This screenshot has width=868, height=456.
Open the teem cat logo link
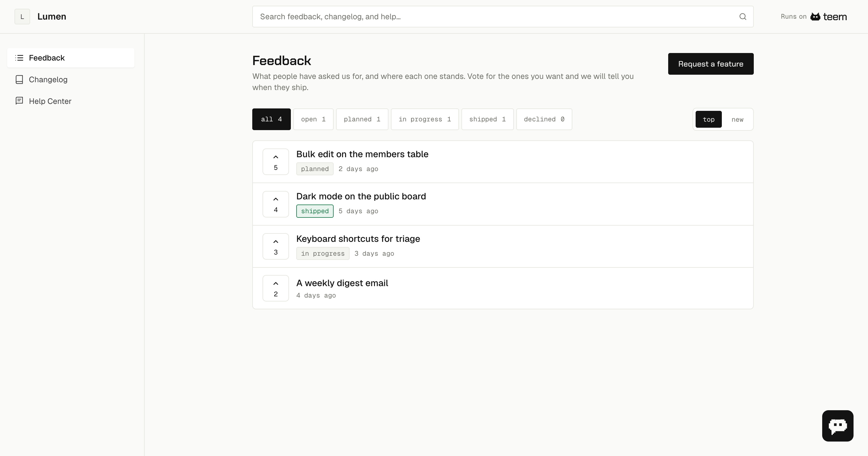pyautogui.click(x=828, y=17)
